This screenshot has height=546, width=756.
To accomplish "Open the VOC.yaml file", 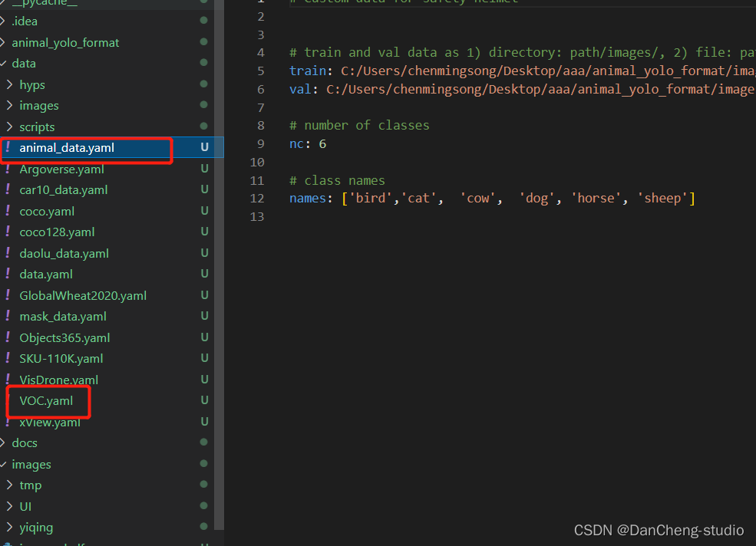I will 46,401.
